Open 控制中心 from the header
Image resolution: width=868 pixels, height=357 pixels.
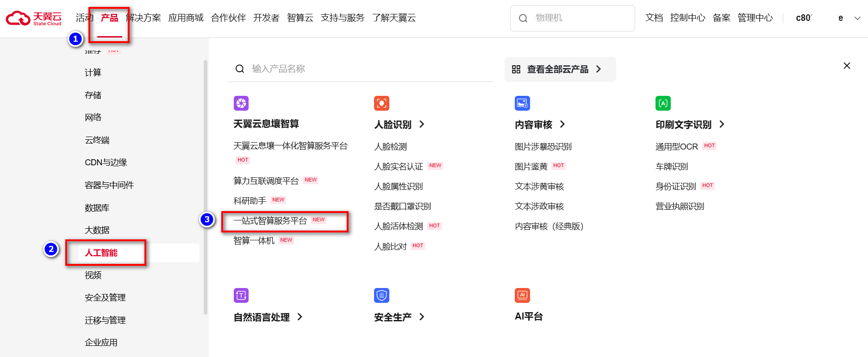point(687,18)
